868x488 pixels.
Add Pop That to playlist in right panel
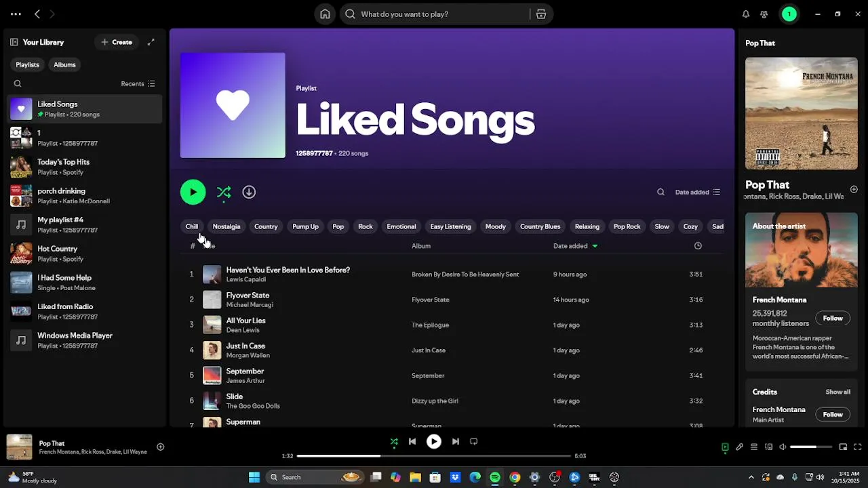(x=854, y=189)
